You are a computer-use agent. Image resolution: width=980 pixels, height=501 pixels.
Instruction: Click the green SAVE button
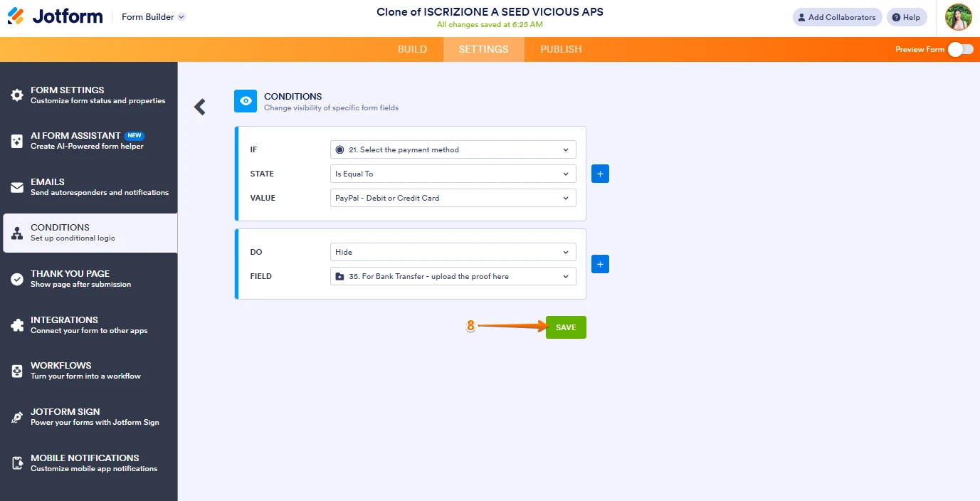[566, 327]
